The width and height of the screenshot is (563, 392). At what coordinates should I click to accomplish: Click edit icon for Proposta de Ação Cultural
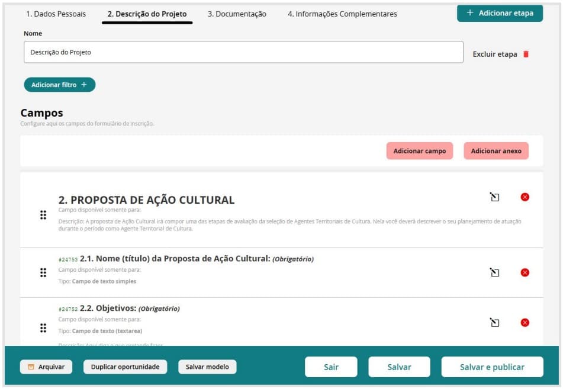(x=494, y=197)
